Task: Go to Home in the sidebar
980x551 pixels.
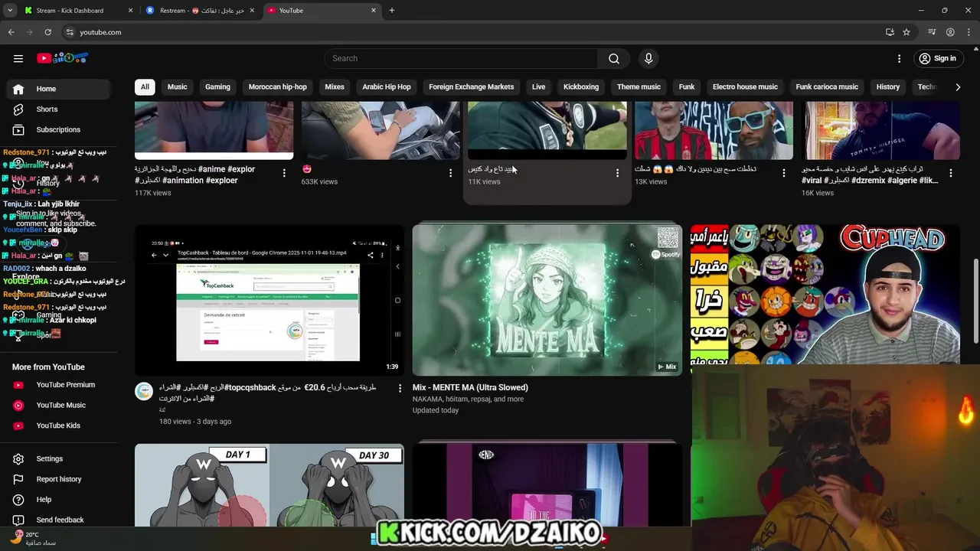Action: (x=58, y=89)
